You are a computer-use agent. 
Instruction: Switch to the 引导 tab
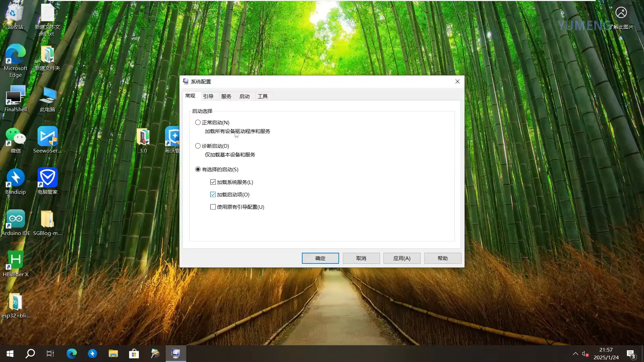point(209,96)
